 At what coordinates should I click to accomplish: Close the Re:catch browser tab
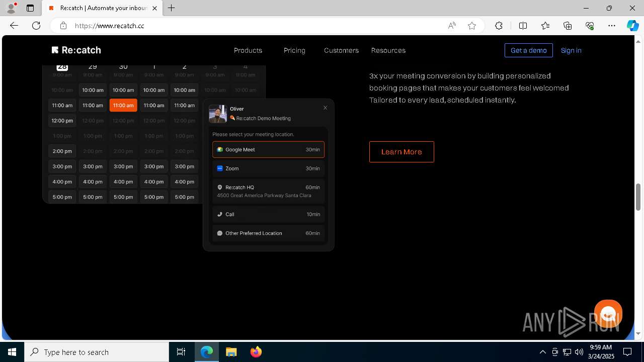pyautogui.click(x=155, y=8)
